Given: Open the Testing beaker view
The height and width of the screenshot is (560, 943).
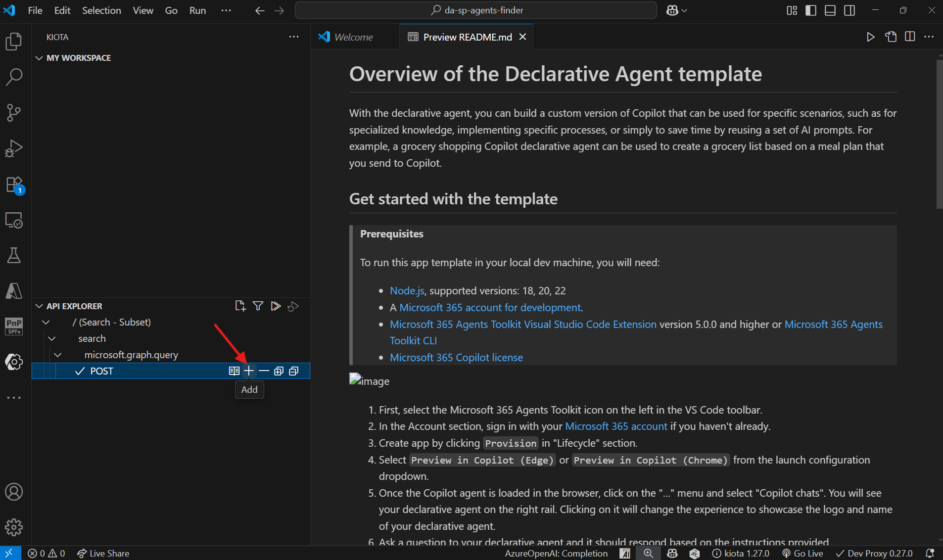Looking at the screenshot, I should (14, 255).
